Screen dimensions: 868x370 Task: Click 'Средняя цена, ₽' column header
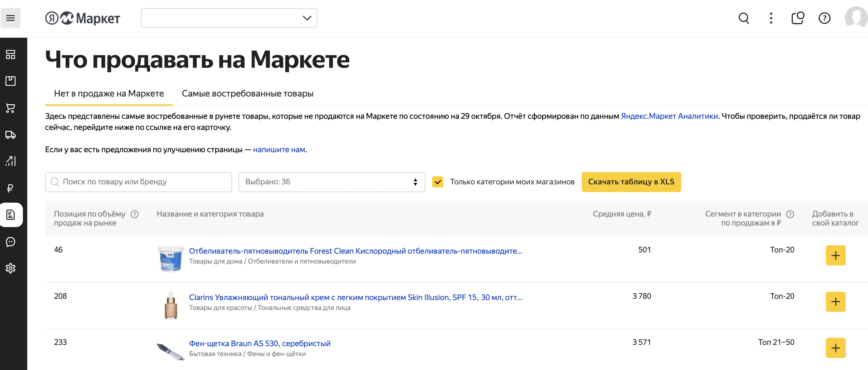622,214
